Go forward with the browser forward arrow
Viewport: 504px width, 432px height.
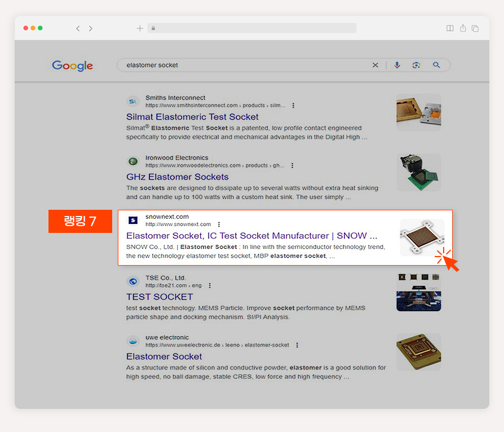click(91, 28)
